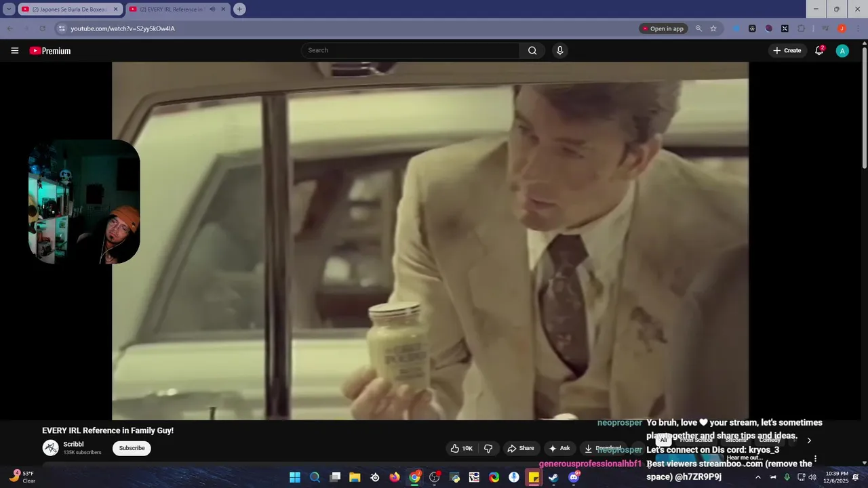Share the video via Share button
868x488 pixels.
pyautogui.click(x=521, y=449)
